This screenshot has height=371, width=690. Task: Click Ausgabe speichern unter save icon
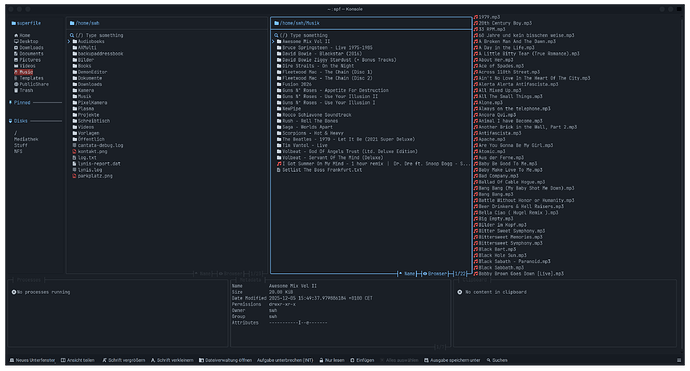426,360
